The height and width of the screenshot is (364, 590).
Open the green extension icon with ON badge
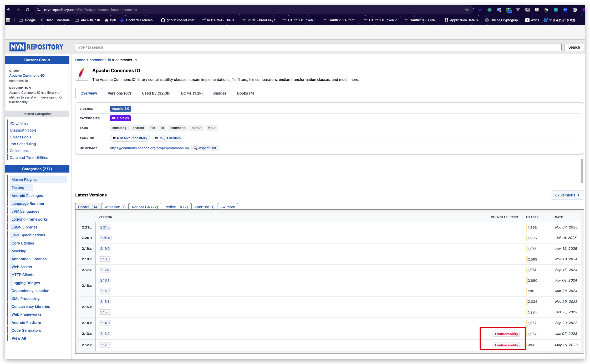(509, 10)
